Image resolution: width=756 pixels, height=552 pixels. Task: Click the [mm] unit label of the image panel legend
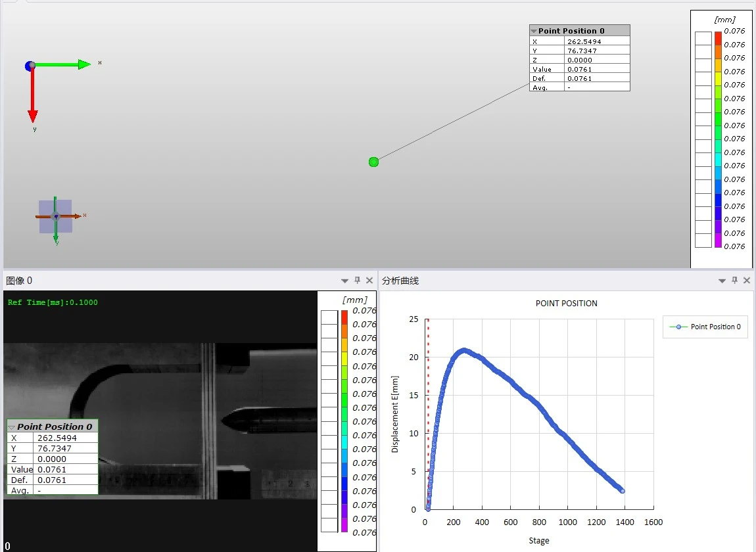[x=354, y=300]
